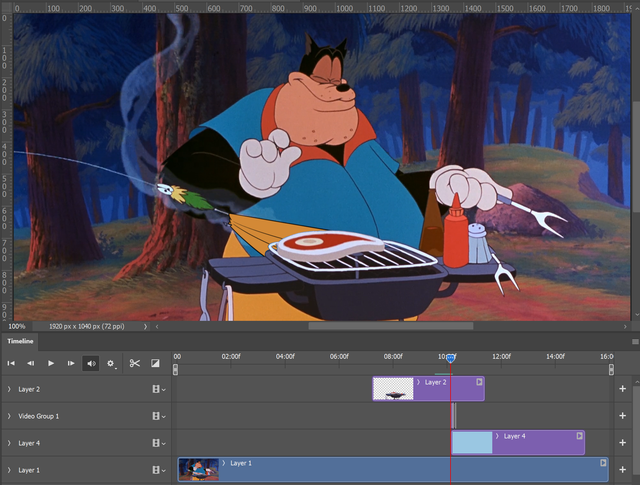Open Layer 2 clip motion panel icon
Image resolution: width=640 pixels, height=485 pixels.
(x=479, y=382)
